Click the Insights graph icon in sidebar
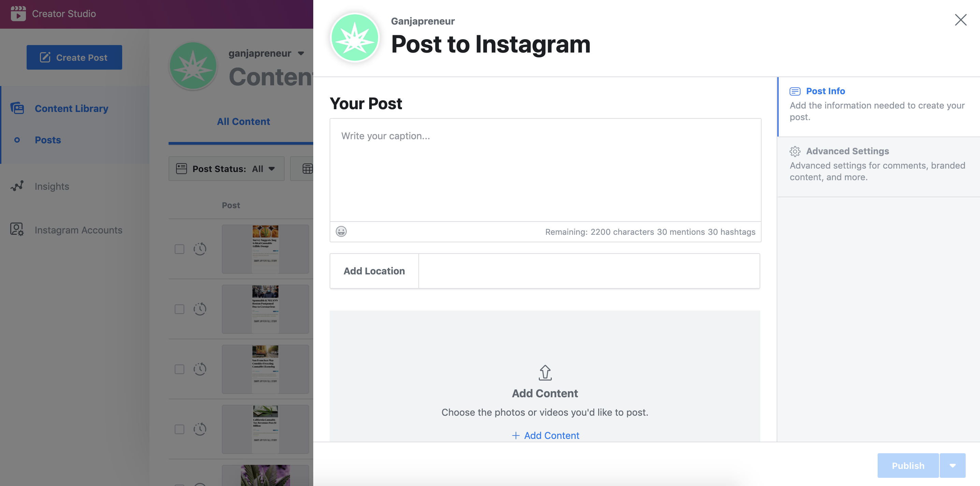 [17, 186]
